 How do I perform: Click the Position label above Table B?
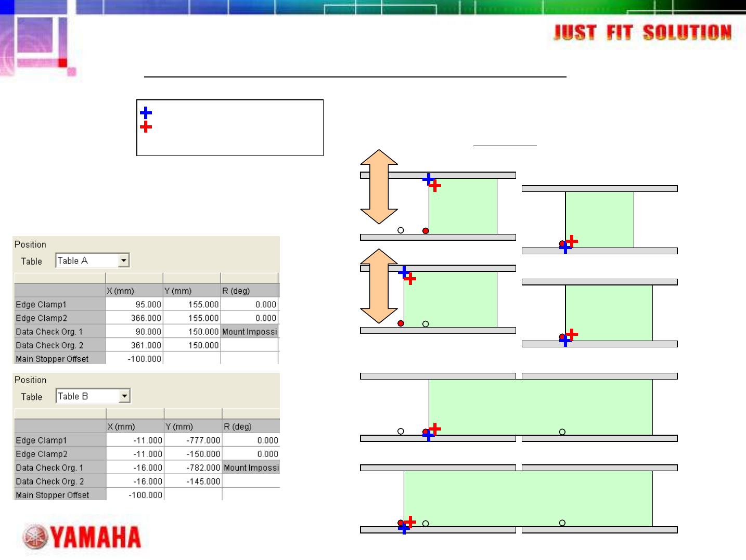[x=30, y=380]
